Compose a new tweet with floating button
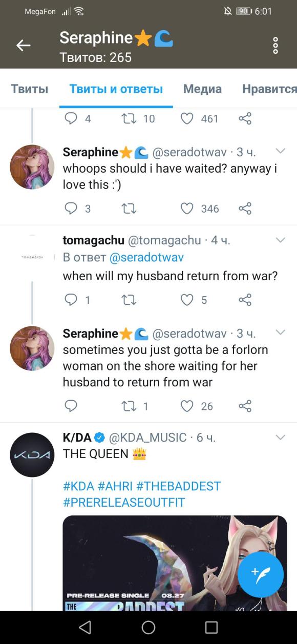The width and height of the screenshot is (297, 644). click(x=261, y=574)
